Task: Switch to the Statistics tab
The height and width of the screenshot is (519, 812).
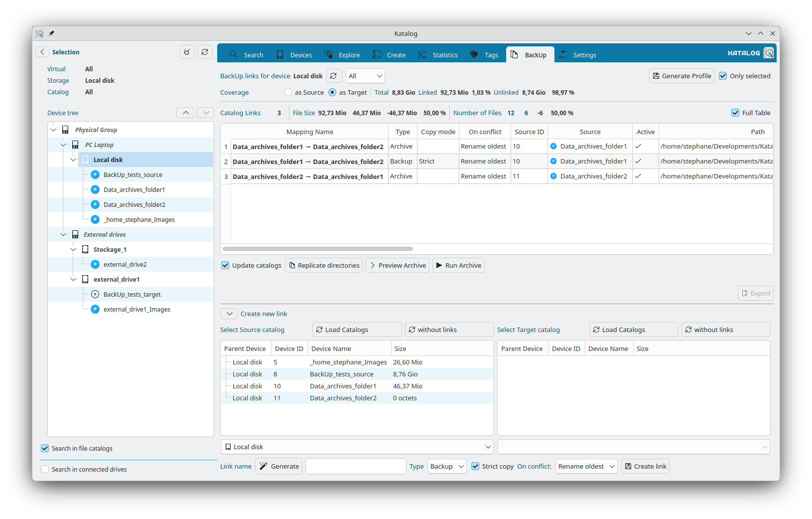Action: tap(438, 55)
